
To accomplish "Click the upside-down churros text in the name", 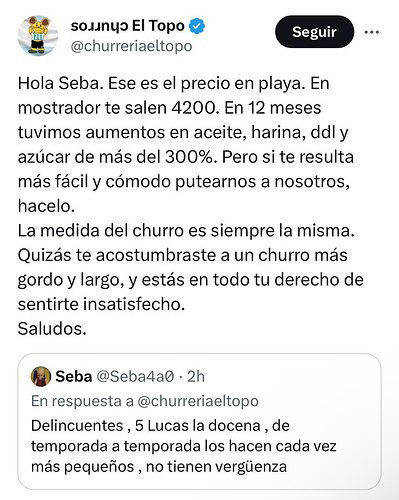I will click(x=99, y=27).
